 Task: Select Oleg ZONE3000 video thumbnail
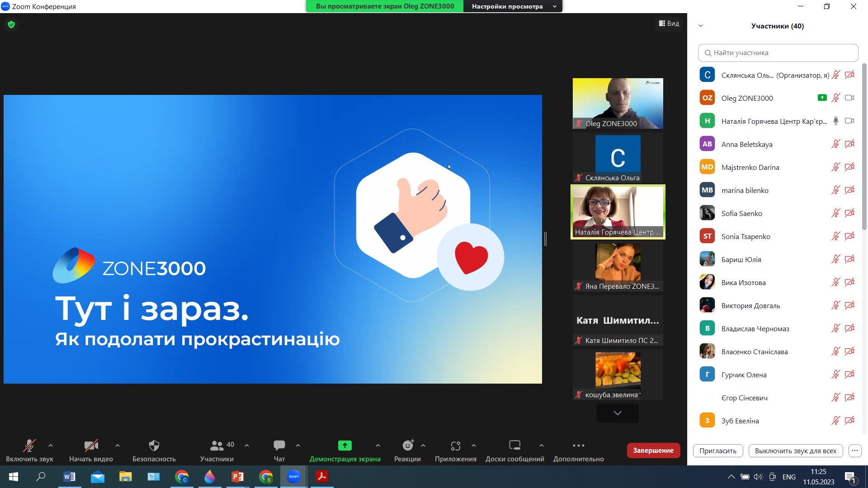click(x=618, y=103)
